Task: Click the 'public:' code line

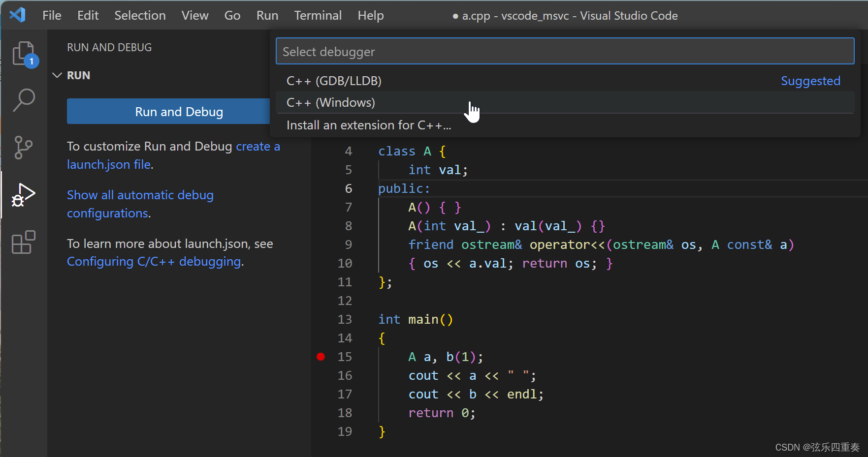Action: point(404,188)
